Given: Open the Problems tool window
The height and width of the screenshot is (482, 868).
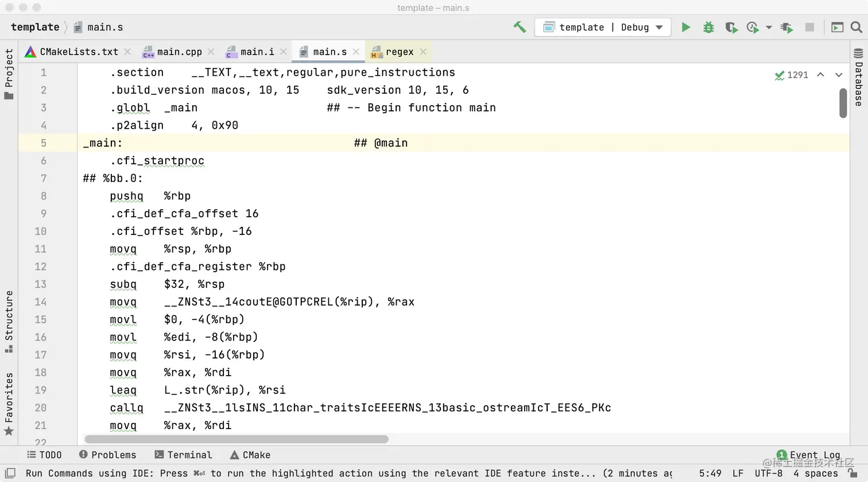Looking at the screenshot, I should click(x=107, y=455).
